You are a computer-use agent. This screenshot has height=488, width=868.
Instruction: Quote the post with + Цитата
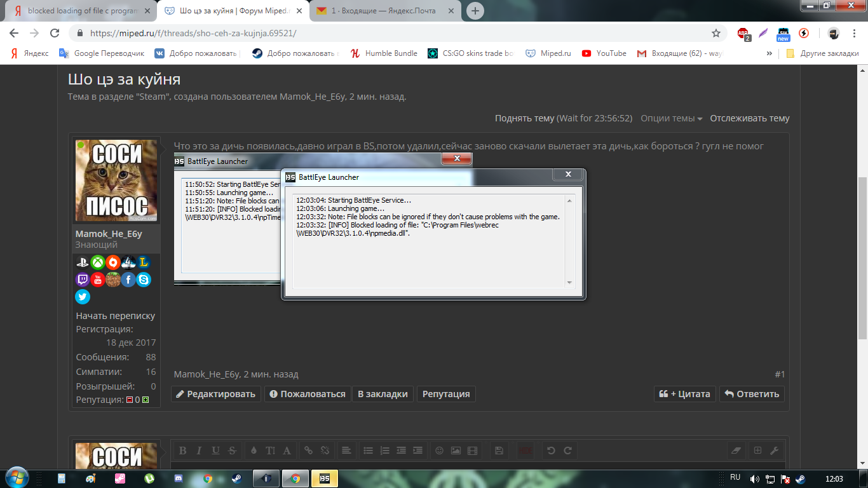point(685,394)
